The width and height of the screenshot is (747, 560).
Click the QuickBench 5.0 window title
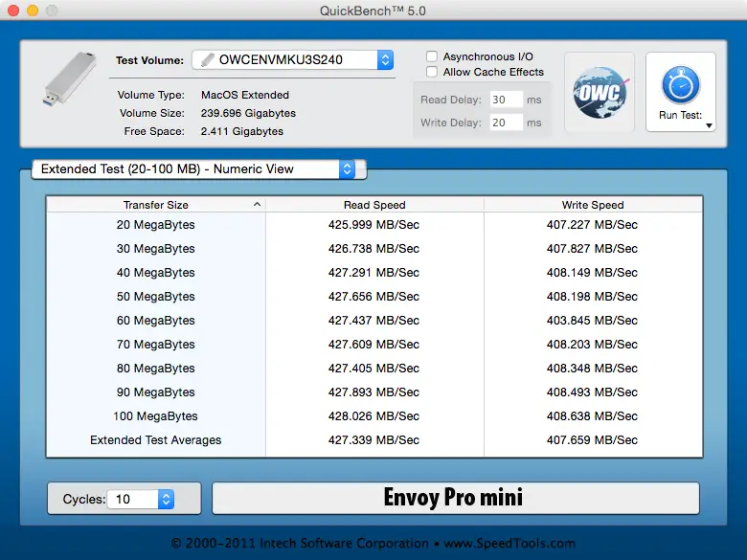click(x=373, y=11)
